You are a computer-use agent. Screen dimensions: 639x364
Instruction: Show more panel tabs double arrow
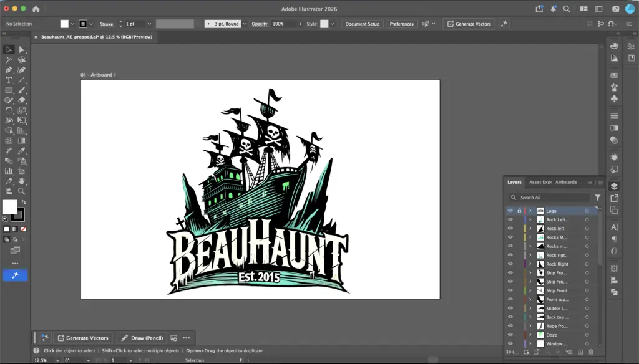pos(590,183)
